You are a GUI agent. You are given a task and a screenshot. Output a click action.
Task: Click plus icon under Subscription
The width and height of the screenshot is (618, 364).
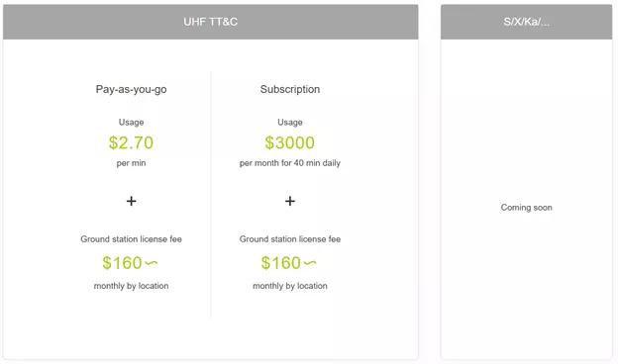290,201
